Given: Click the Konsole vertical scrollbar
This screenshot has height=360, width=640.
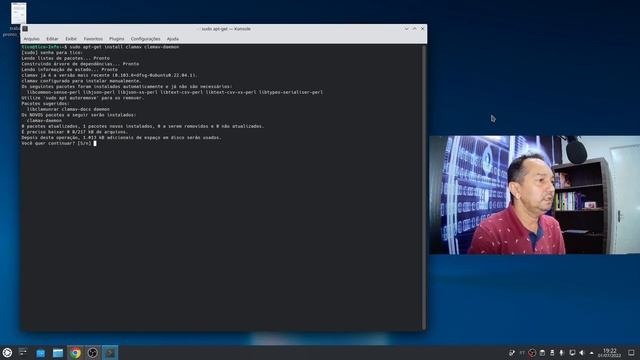Looking at the screenshot, I should click(424, 187).
